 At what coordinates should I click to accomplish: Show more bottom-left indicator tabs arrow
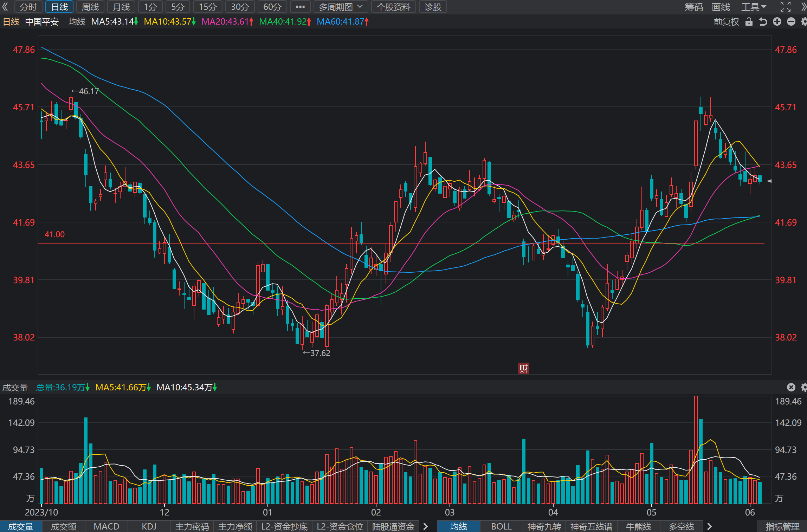(x=426, y=526)
